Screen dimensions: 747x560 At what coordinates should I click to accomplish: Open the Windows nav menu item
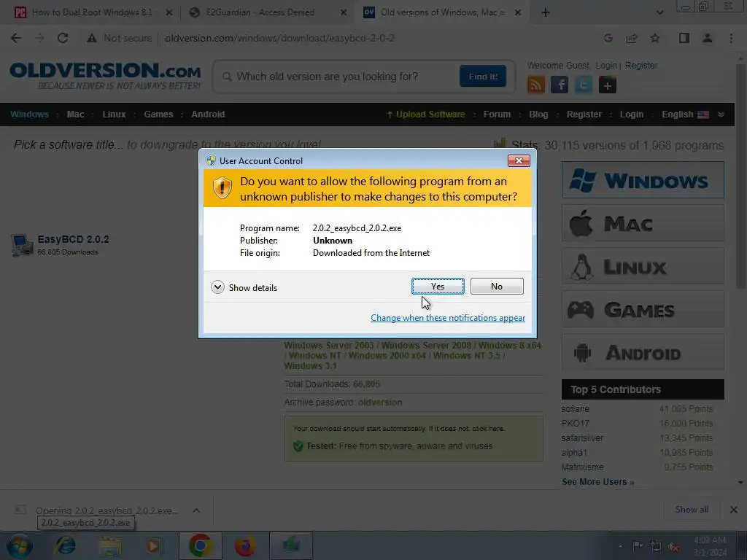pyautogui.click(x=29, y=114)
